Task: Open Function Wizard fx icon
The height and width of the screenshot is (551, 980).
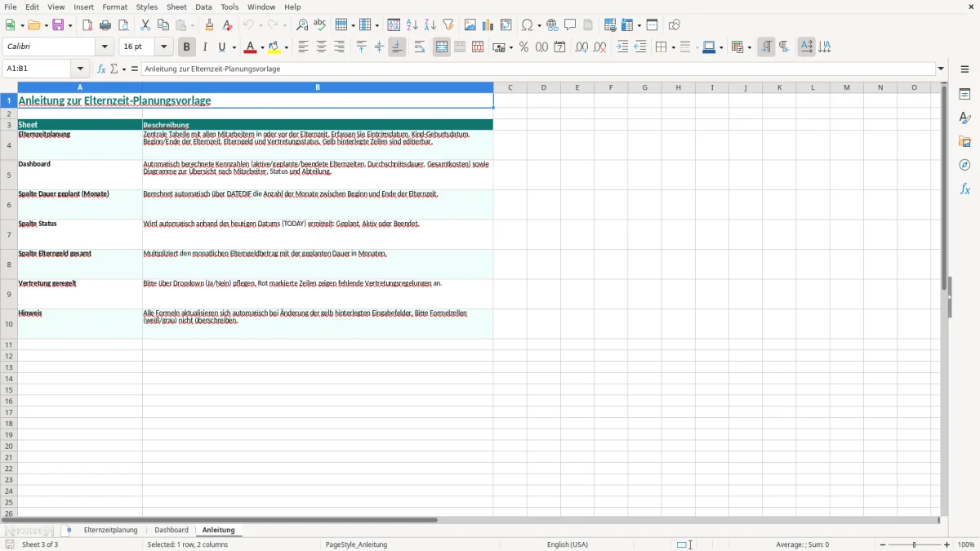Action: point(102,69)
